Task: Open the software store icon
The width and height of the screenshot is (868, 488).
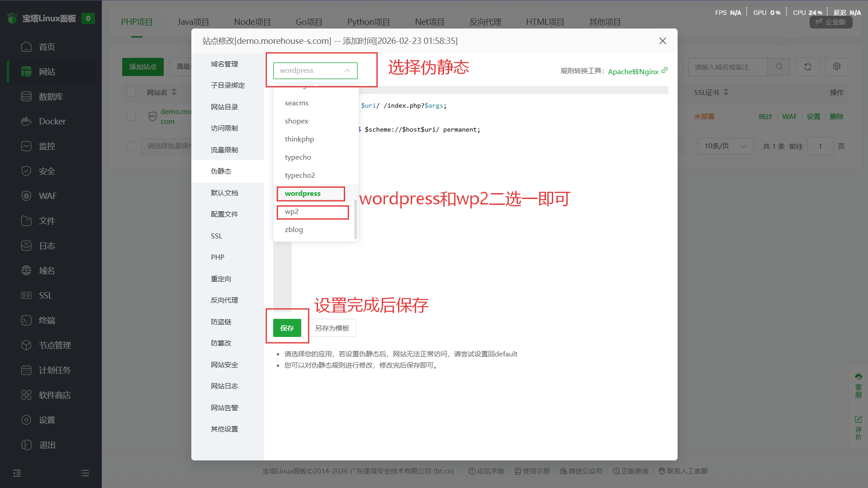Action: coord(26,395)
